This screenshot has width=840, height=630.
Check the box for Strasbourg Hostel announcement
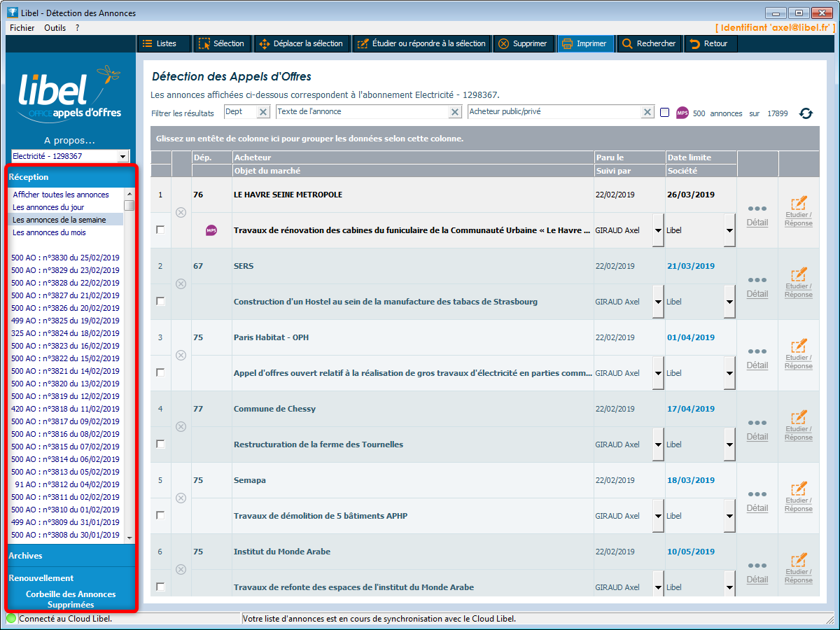(160, 302)
